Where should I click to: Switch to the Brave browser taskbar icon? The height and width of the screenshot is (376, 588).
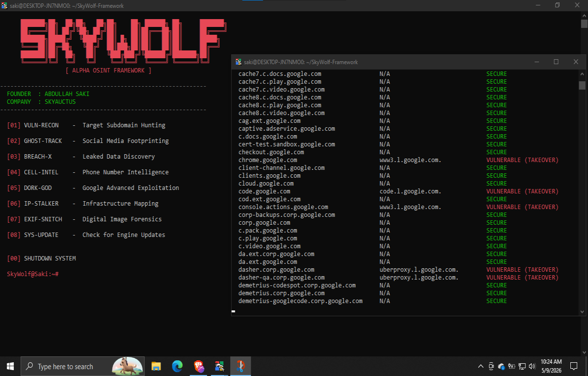coord(198,366)
